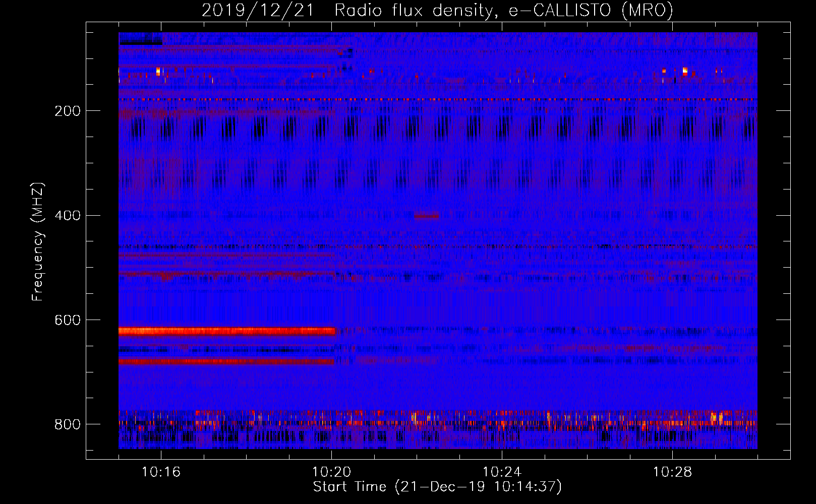Click the plot title mentioning e-CALLISTO (MRO)

click(437, 10)
